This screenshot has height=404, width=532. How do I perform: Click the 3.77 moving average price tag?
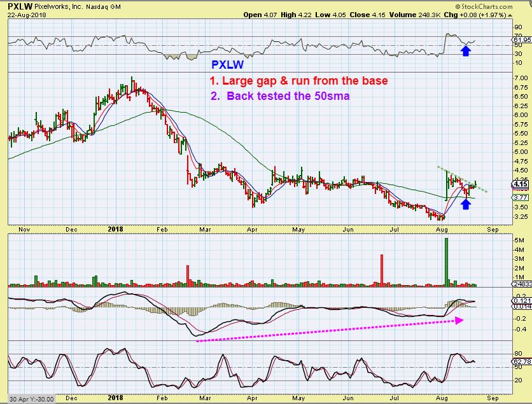pyautogui.click(x=521, y=197)
